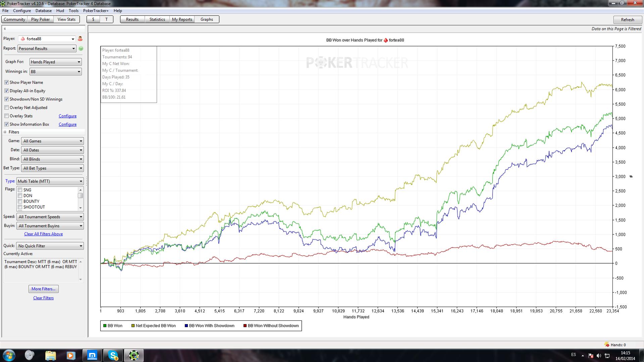The width and height of the screenshot is (644, 362).
Task: Open the Maxthon browser taskbar icon
Action: click(92, 355)
